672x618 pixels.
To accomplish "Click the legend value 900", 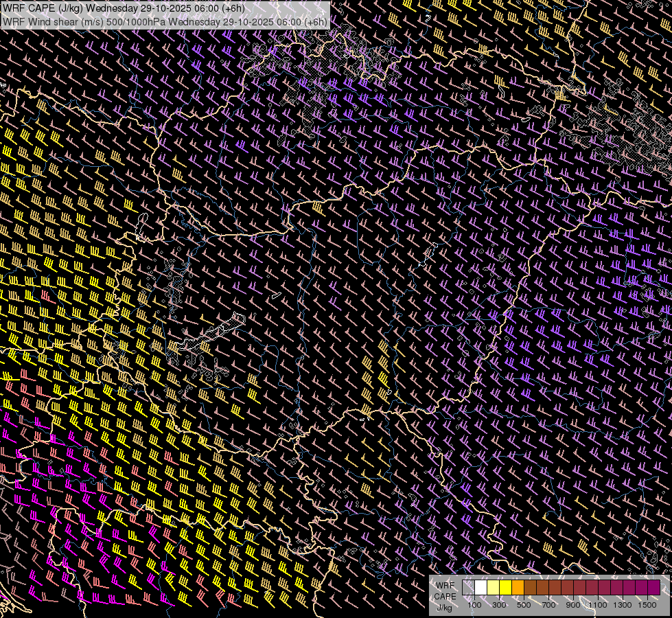I will [573, 605].
